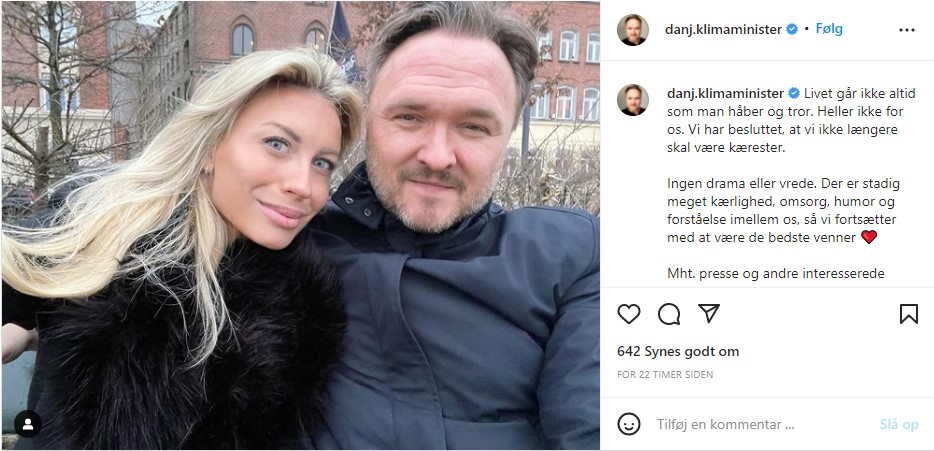Screen dimensions: 934x451
Task: Click the profile avatar in post header
Action: [633, 30]
